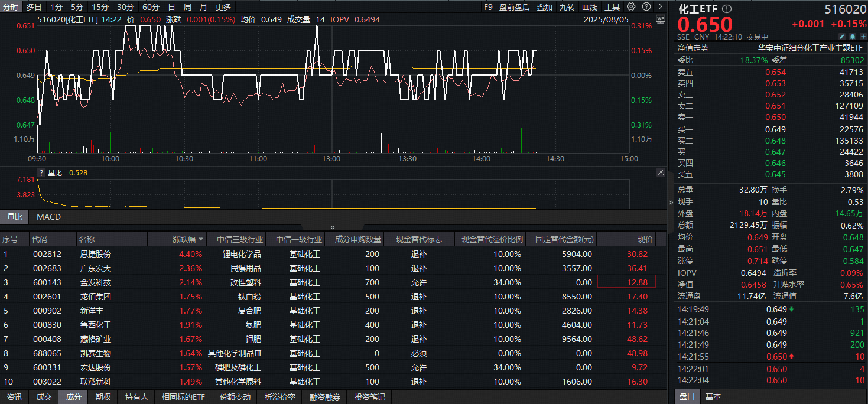This screenshot has width=868, height=404.
Task: Open the 工具 tools menu
Action: (x=612, y=7)
